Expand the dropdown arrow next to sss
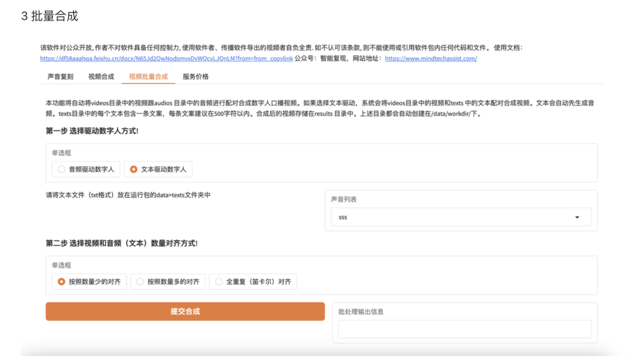The width and height of the screenshot is (644, 362). 577,217
